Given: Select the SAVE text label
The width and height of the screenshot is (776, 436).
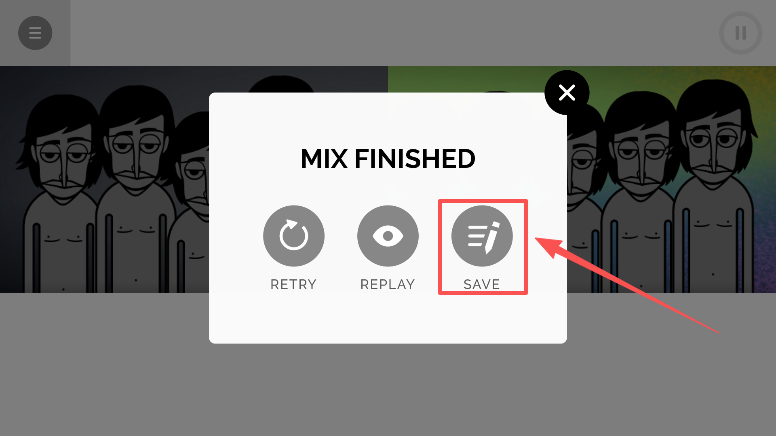Looking at the screenshot, I should (x=482, y=284).
